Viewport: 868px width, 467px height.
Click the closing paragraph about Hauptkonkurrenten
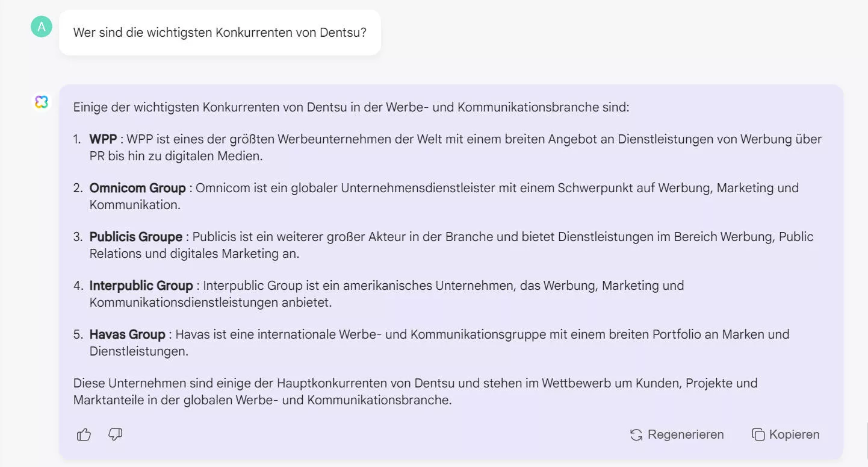[415, 391]
